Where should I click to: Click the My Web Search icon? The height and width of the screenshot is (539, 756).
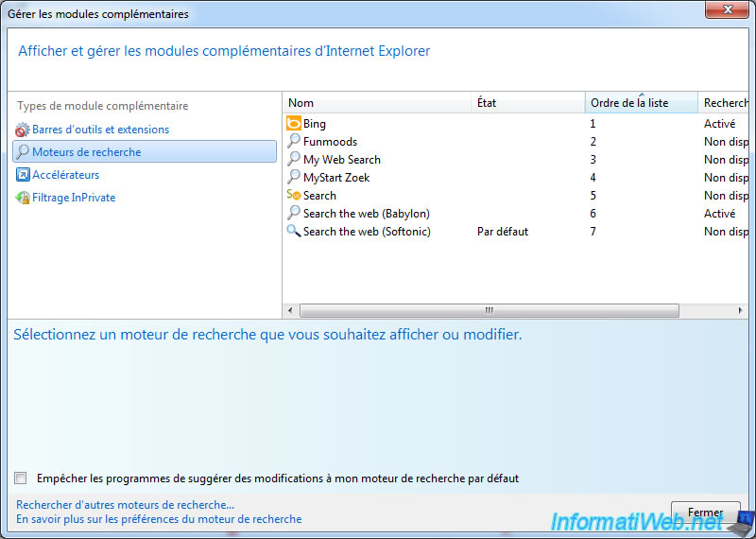point(294,160)
